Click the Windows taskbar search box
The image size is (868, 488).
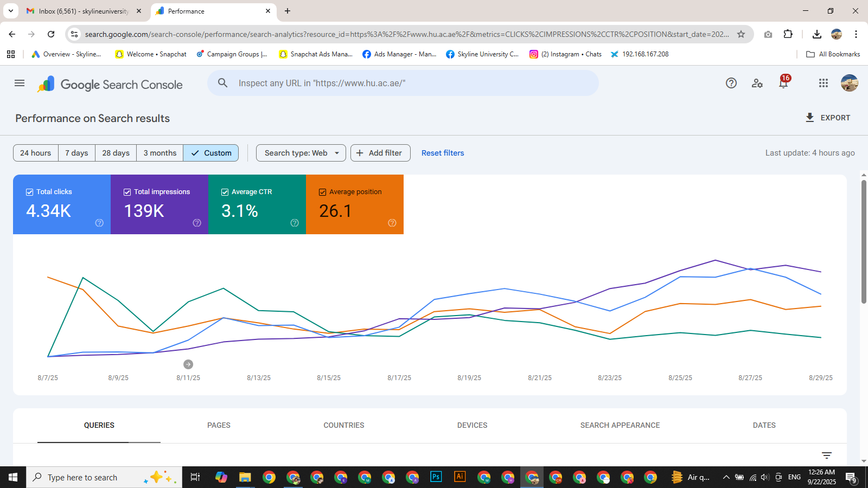point(104,477)
